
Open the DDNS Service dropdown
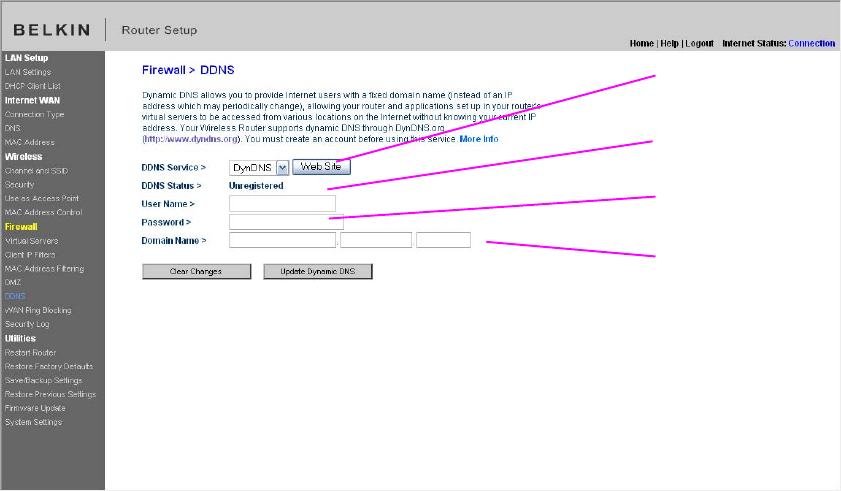pyautogui.click(x=259, y=167)
